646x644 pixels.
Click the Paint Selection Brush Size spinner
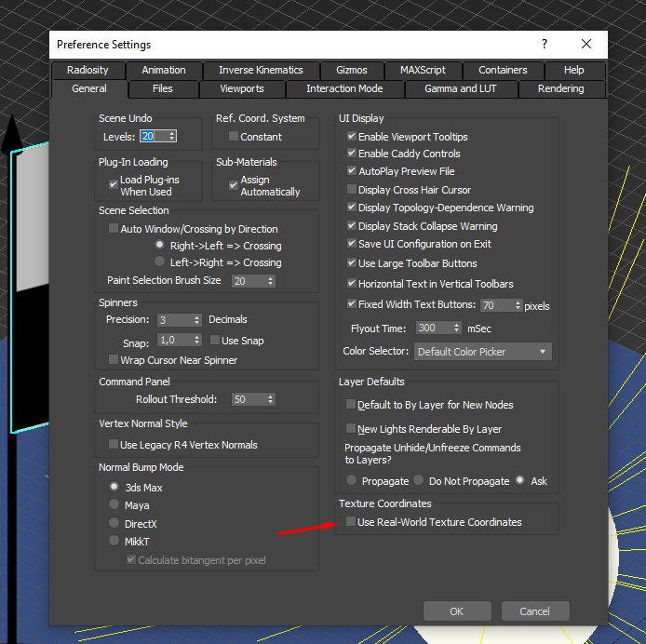coord(270,281)
